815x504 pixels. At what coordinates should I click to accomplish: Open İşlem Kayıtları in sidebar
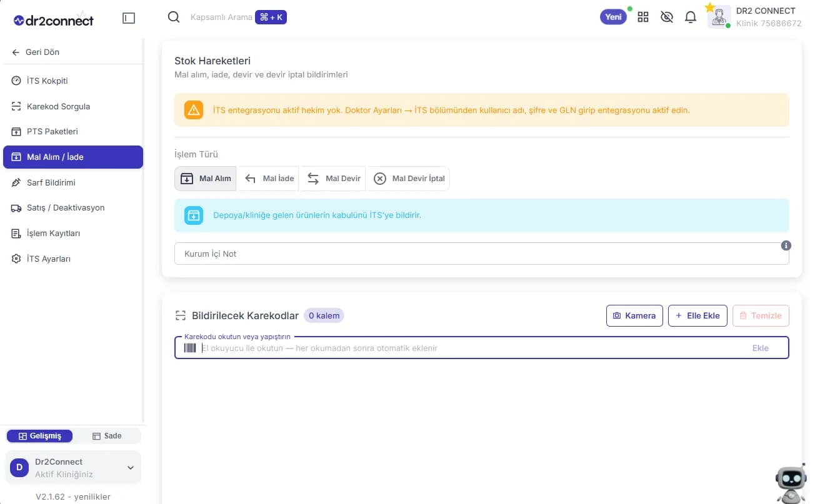point(72,233)
